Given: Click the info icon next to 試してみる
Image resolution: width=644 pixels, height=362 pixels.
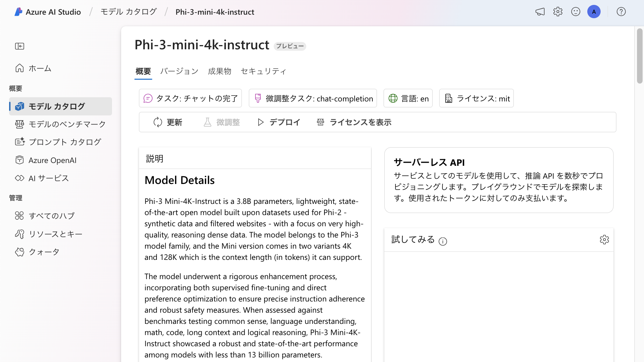Looking at the screenshot, I should tap(443, 241).
